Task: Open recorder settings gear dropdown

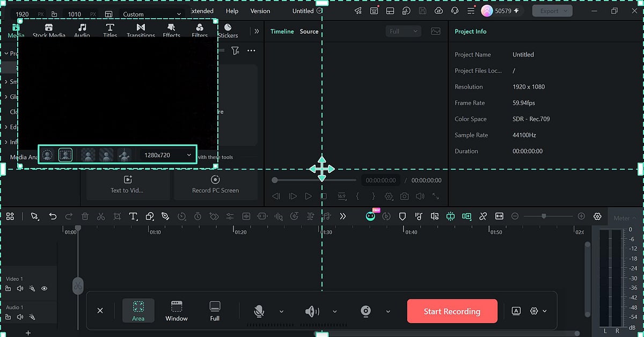Action: (538, 311)
